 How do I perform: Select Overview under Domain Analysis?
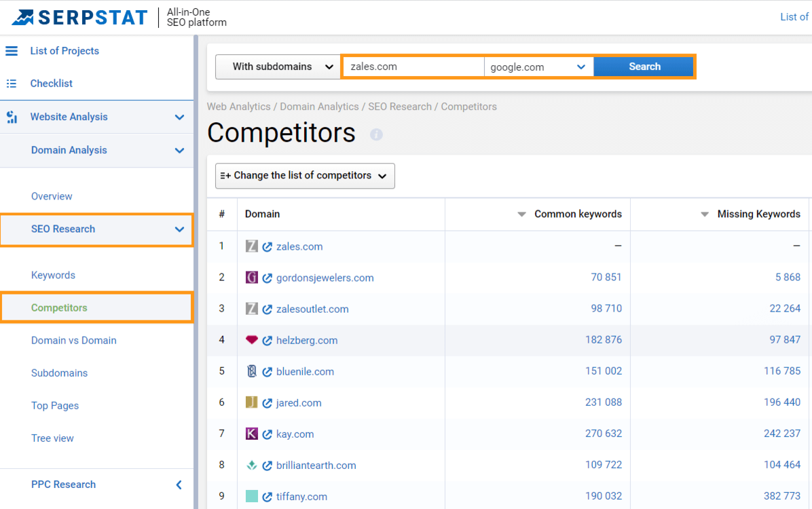(x=52, y=196)
